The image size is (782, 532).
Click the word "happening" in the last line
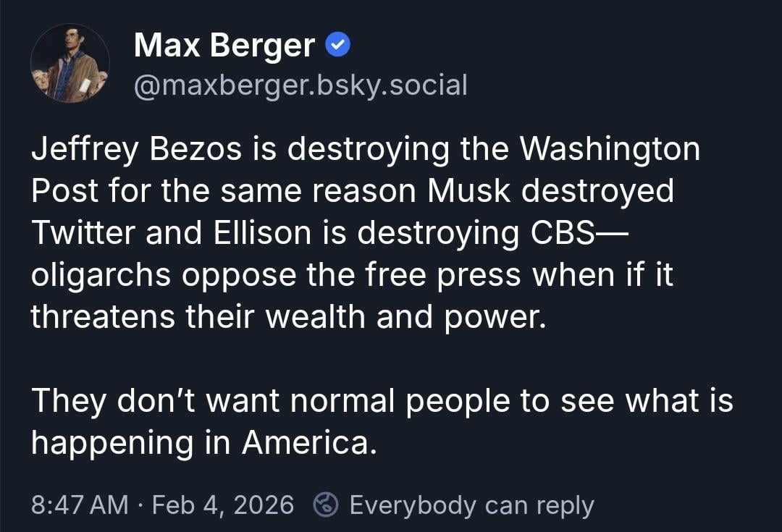(x=112, y=442)
